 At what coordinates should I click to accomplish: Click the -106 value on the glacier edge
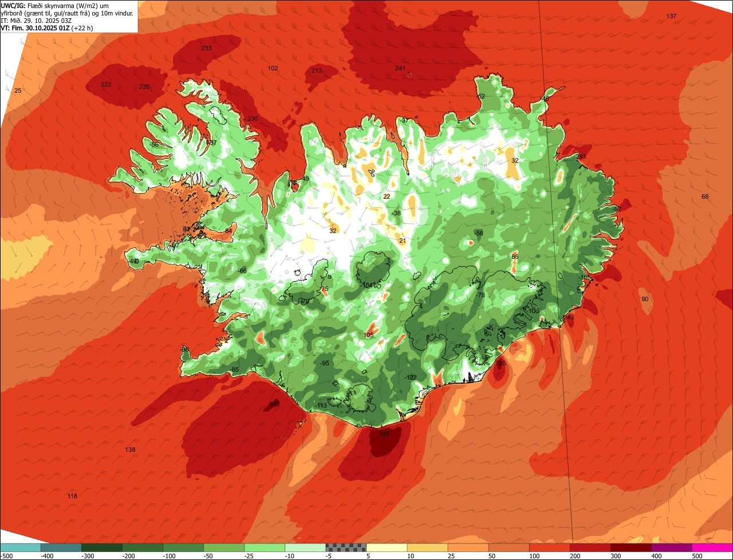[533, 311]
